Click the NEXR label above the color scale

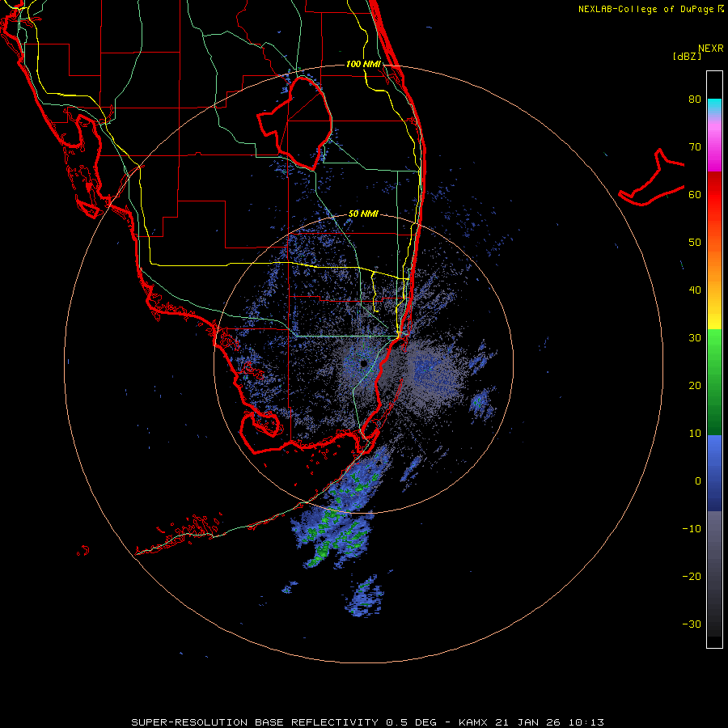711,49
